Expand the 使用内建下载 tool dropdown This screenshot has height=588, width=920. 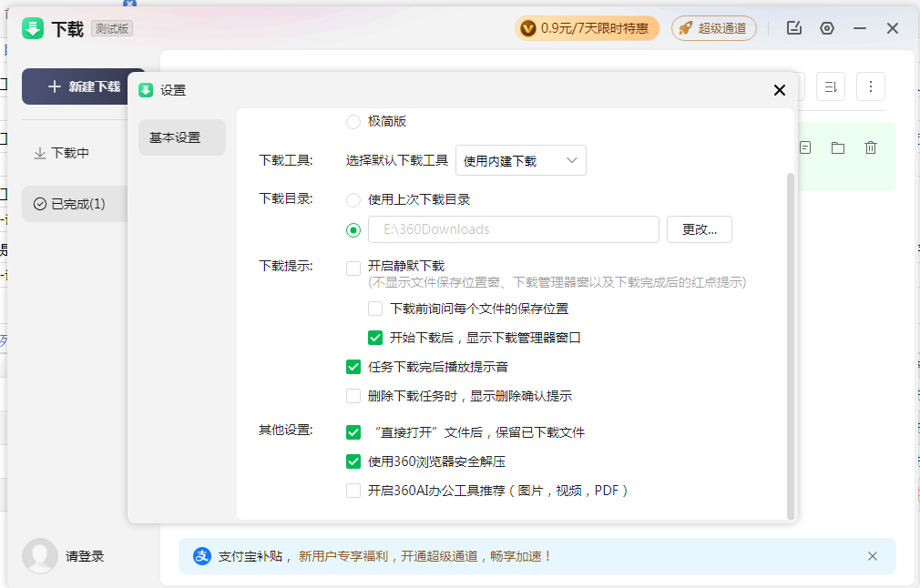520,160
